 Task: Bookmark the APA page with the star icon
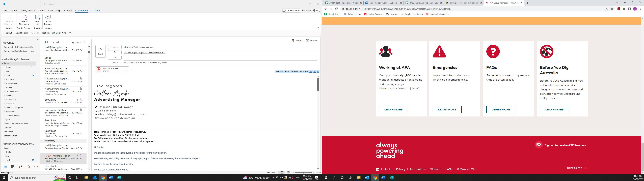click(612, 9)
